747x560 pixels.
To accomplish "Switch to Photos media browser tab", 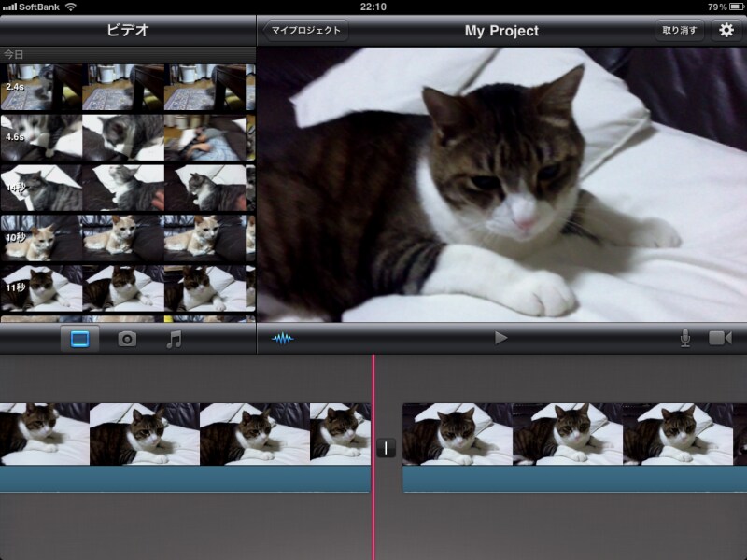I will pyautogui.click(x=127, y=339).
